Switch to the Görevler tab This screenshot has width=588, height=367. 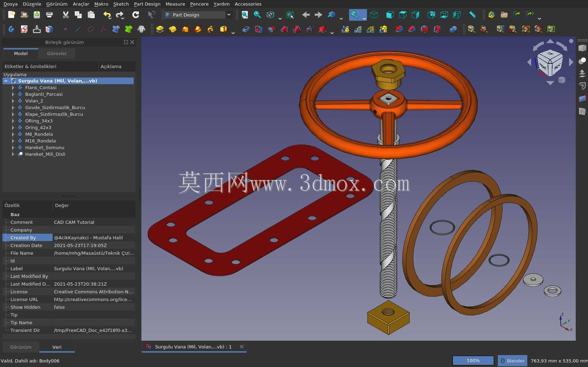pyautogui.click(x=57, y=53)
